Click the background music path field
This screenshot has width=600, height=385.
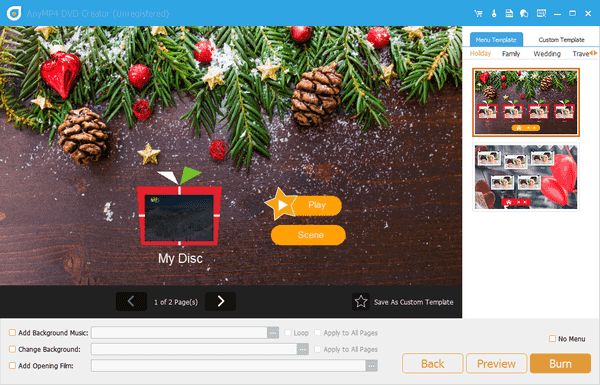click(x=179, y=333)
